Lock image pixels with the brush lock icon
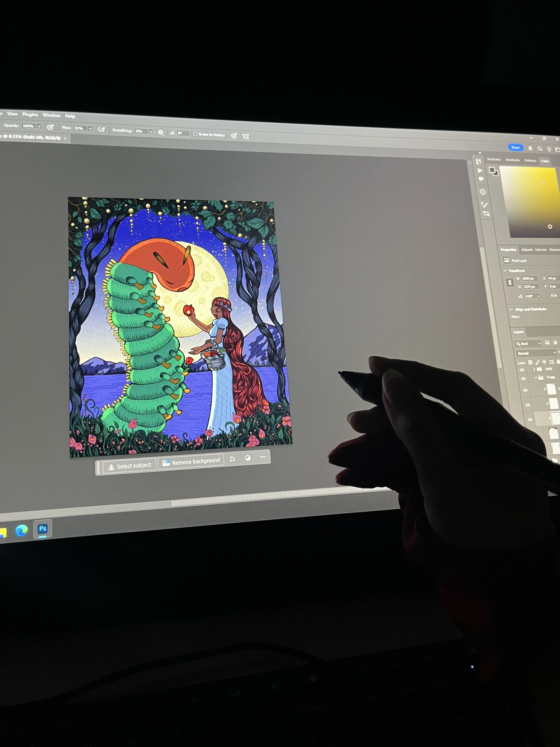 [537, 362]
